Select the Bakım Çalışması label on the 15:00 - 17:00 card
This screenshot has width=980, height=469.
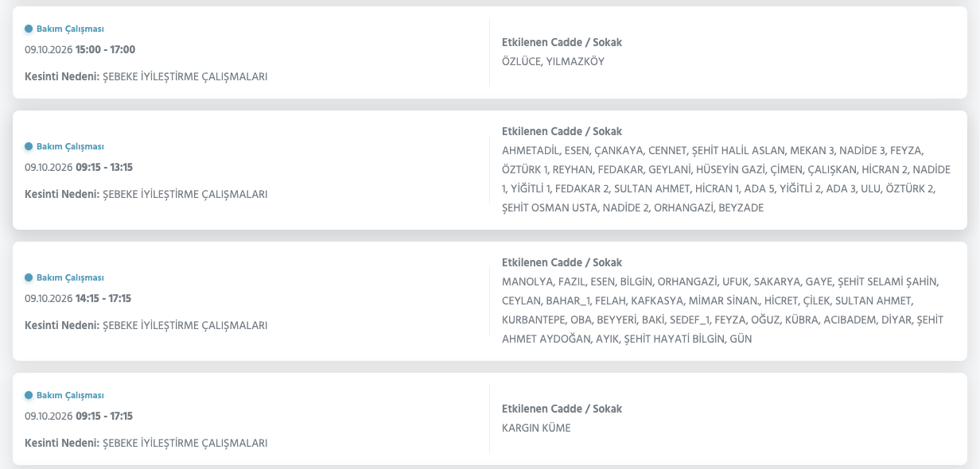70,29
